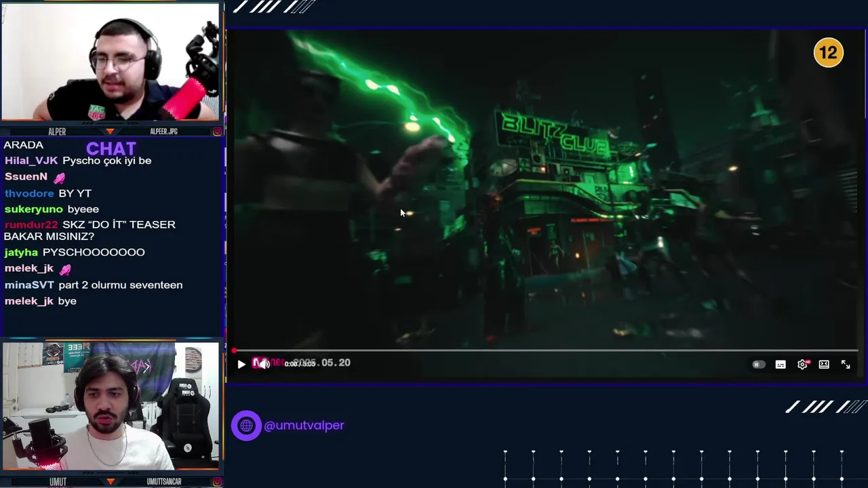Screen dimensions: 868x488
Task: Mute the video with the speaker icon
Action: tap(263, 364)
